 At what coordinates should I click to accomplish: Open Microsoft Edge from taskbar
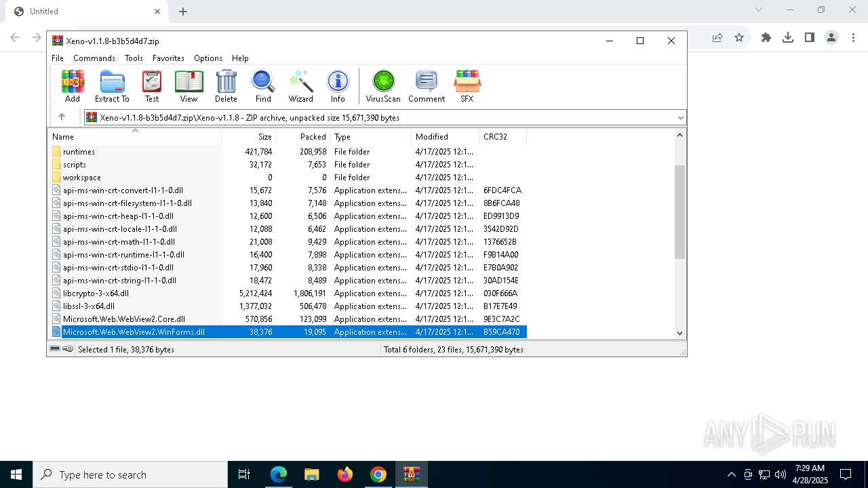click(x=279, y=474)
